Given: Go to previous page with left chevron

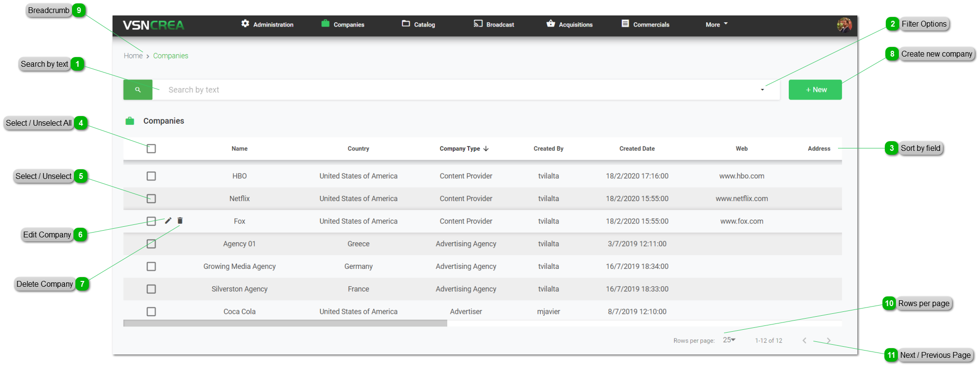Looking at the screenshot, I should tap(804, 340).
